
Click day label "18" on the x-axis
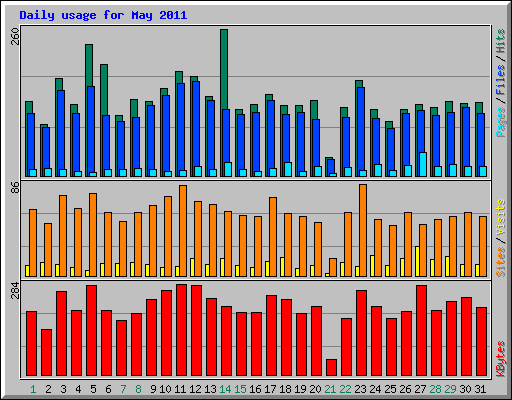(285, 389)
